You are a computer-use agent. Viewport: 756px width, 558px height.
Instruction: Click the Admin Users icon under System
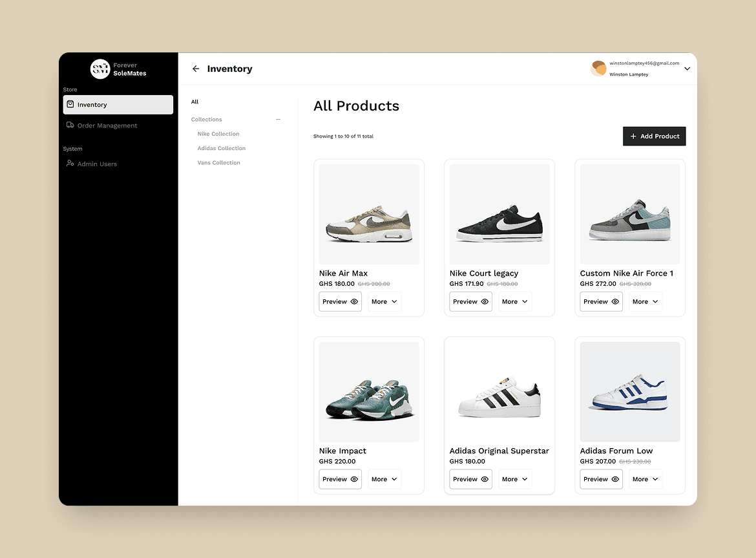pyautogui.click(x=70, y=164)
